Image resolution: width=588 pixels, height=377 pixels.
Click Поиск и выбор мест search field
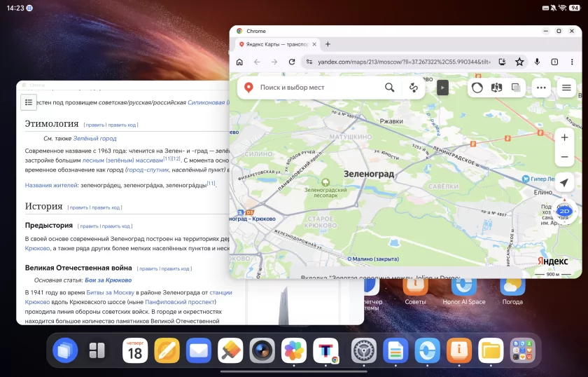point(318,88)
